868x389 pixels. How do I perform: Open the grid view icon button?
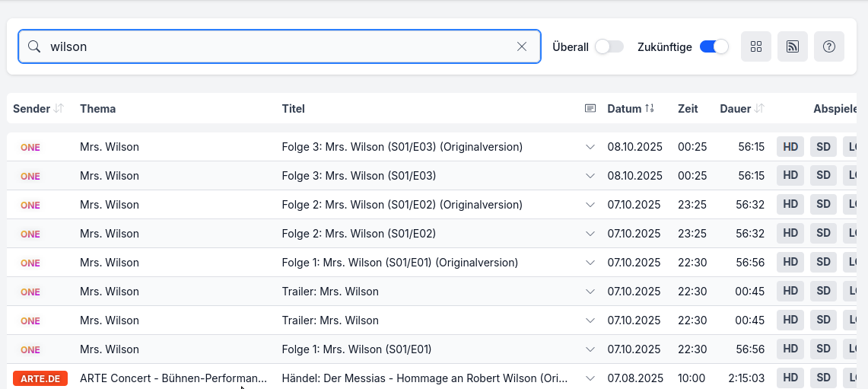(x=755, y=46)
